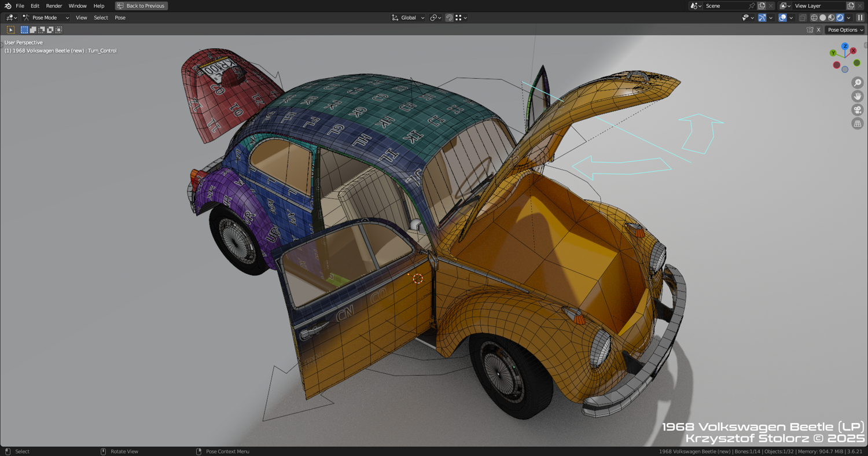Screen dimensions: 868x456
Task: Click the green Y axis on navigation gizmo
Action: [833, 53]
